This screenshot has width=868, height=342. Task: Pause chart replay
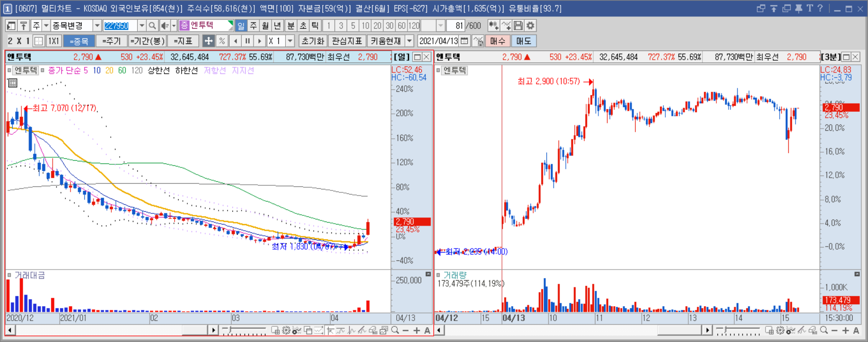[x=247, y=41]
